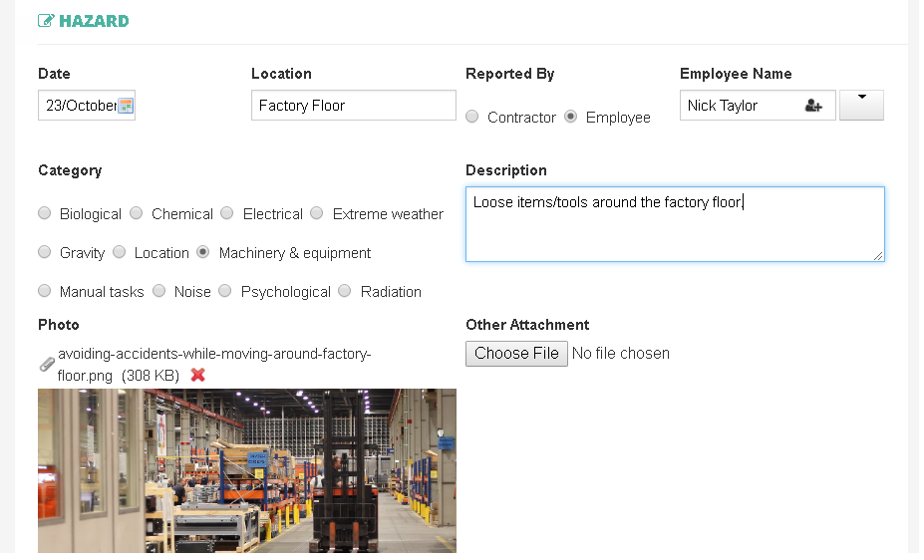Choose the Biological category option
The width and height of the screenshot is (924, 560).
tap(45, 213)
